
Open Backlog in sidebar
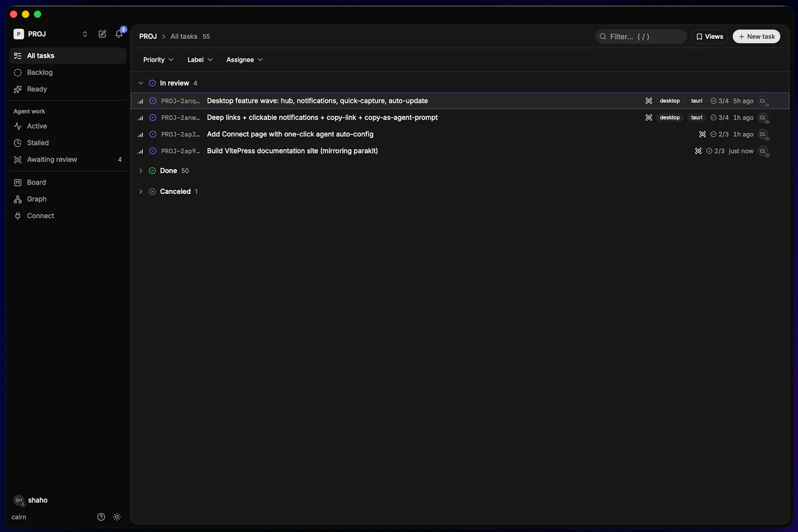tap(68, 72)
